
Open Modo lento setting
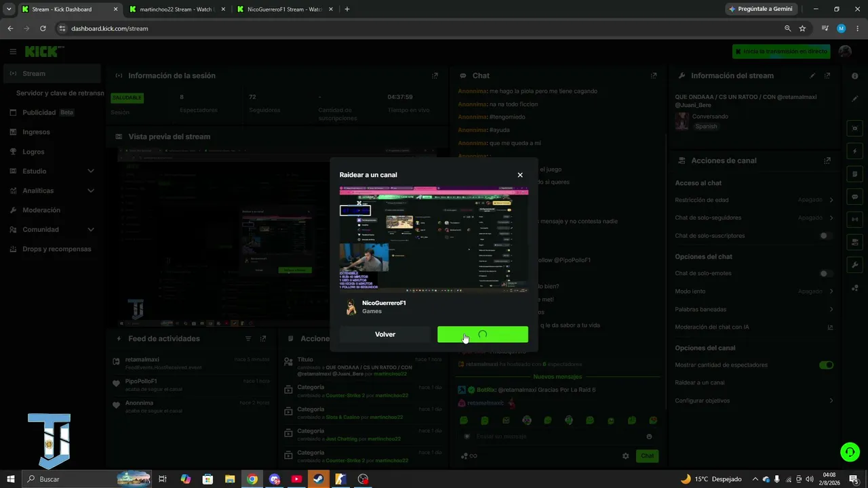754,291
